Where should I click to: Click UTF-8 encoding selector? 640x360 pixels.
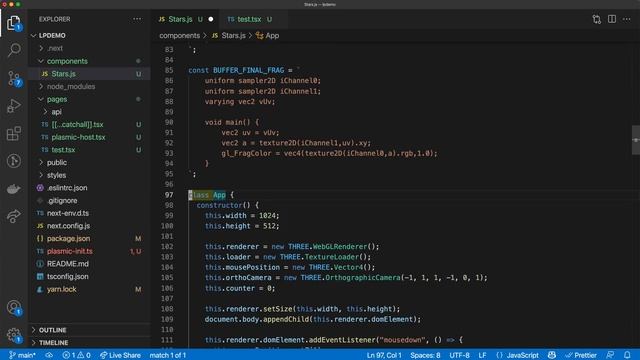pos(459,355)
